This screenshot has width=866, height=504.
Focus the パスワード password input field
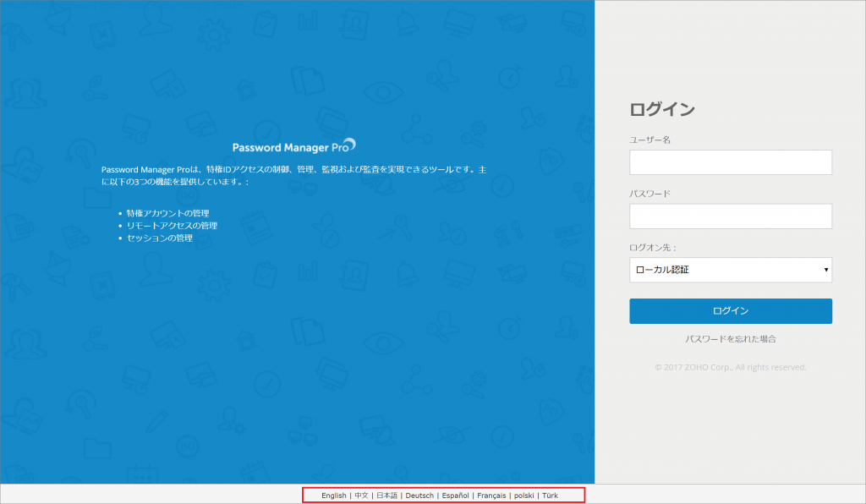tap(730, 216)
